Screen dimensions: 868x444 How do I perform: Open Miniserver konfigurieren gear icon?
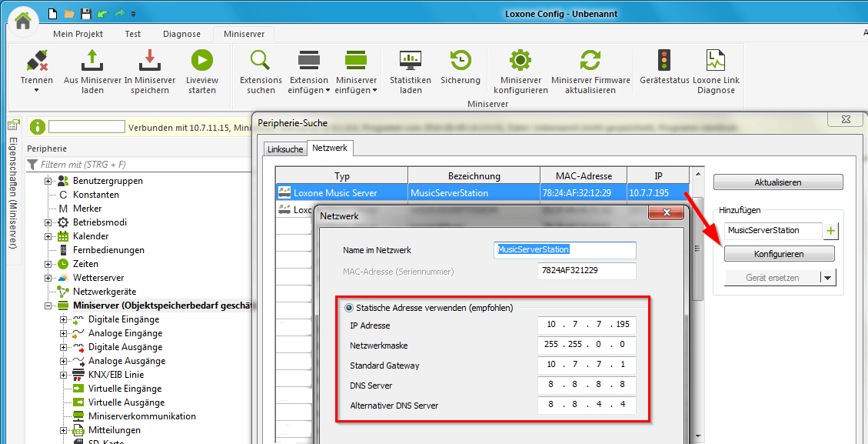click(x=520, y=60)
